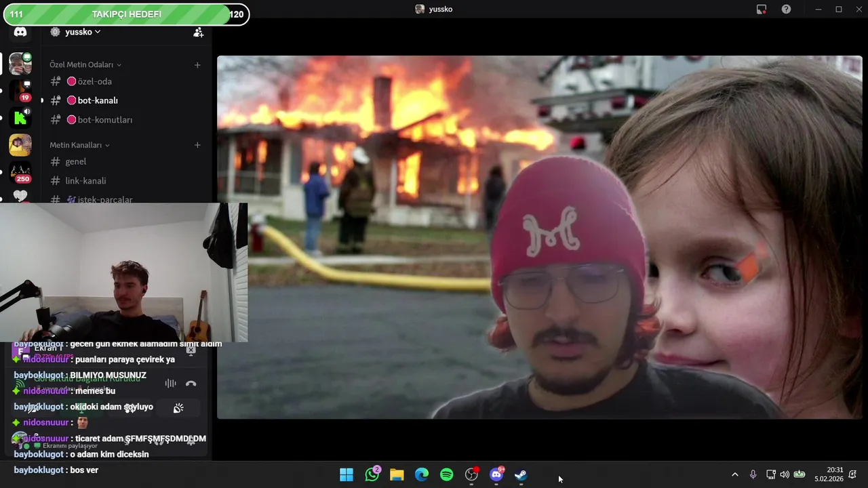This screenshot has height=488, width=868.
Task: Expand hidden system tray icons chevron
Action: tap(734, 474)
